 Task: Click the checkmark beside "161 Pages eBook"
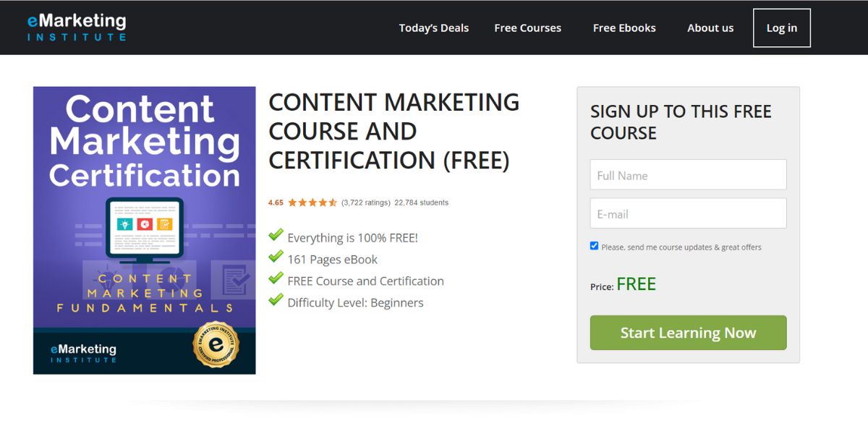pyautogui.click(x=276, y=257)
